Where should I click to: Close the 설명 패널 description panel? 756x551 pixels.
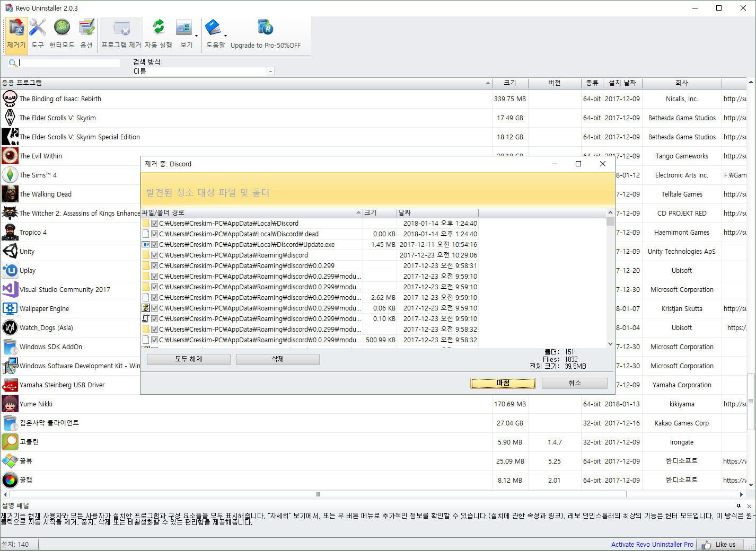(x=749, y=506)
